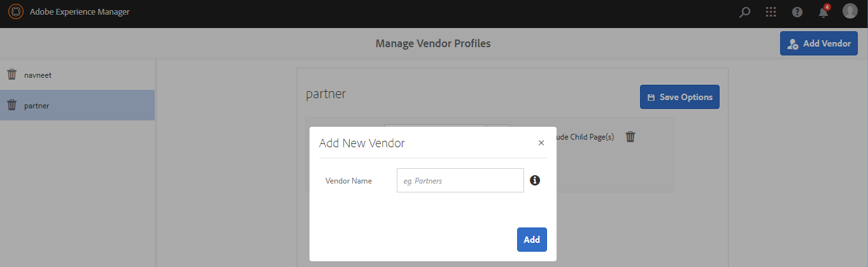Click the partner heading in profile panel

pos(326,94)
